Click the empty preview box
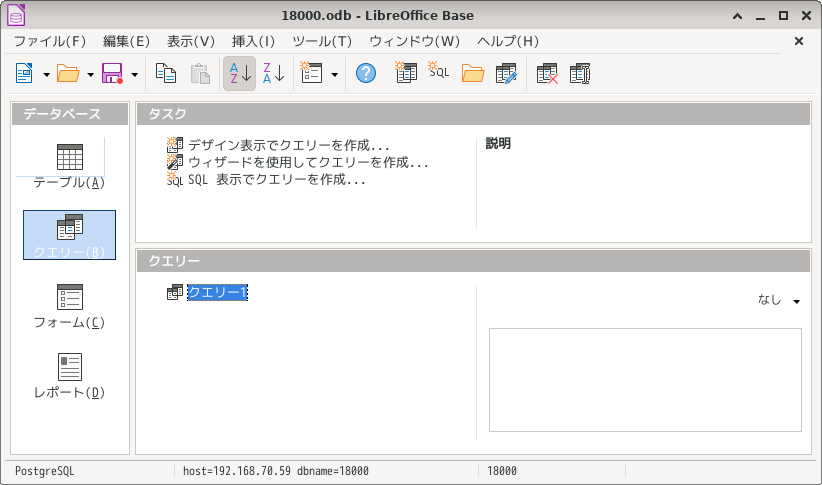The image size is (822, 485). [x=645, y=380]
